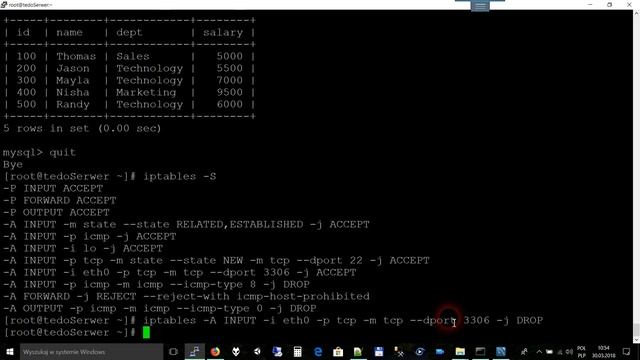Open the volume control tray icon
640x360 pixels.
569,352
